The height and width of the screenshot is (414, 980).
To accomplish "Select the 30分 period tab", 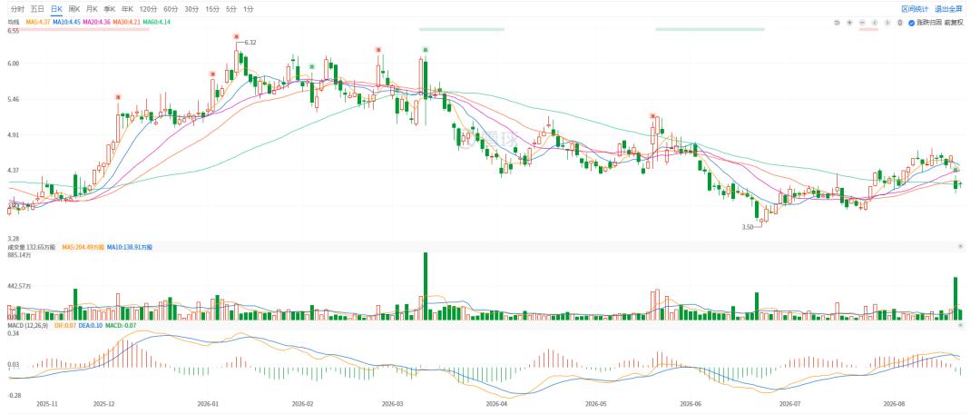I will click(x=191, y=9).
